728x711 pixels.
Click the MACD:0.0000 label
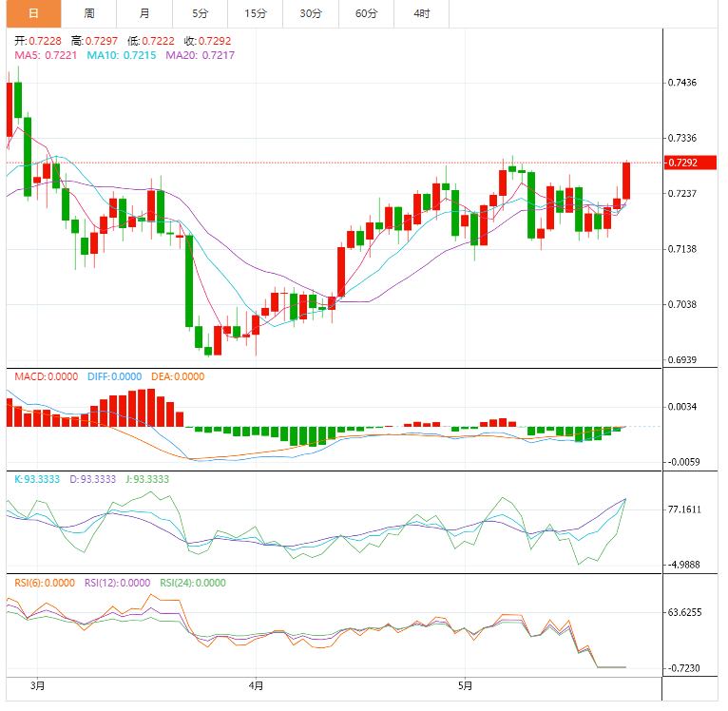(46, 376)
